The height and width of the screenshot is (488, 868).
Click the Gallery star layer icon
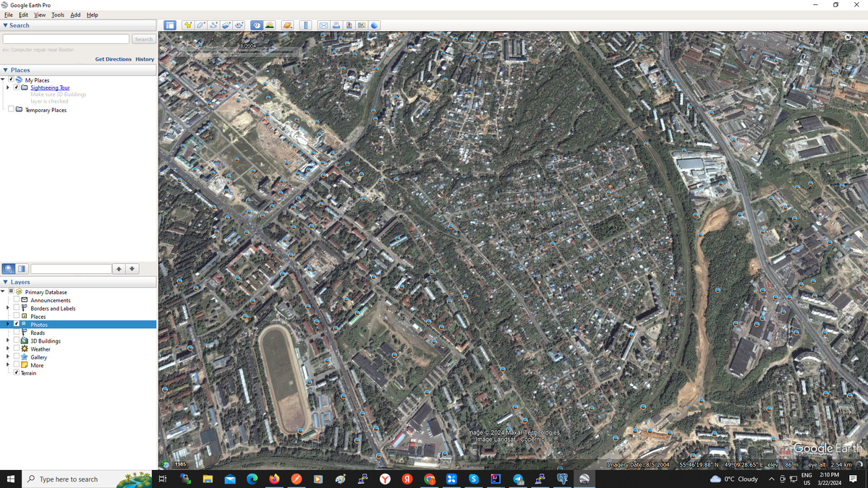(25, 357)
